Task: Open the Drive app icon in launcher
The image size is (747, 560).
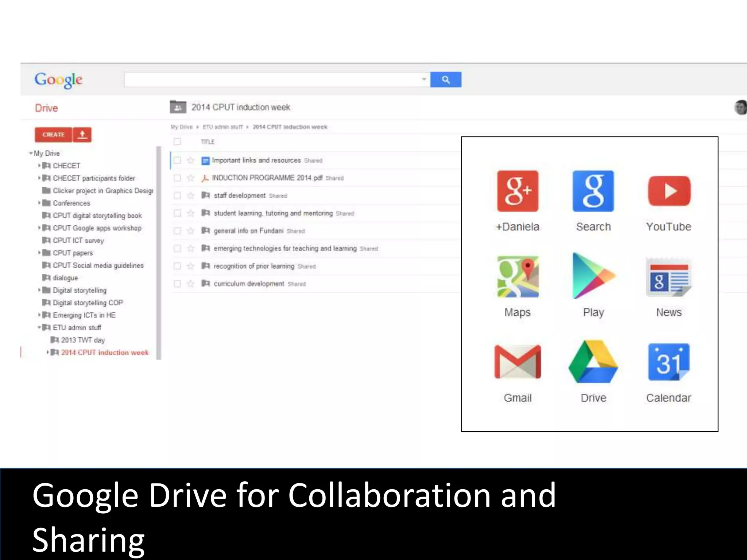Action: [x=593, y=362]
